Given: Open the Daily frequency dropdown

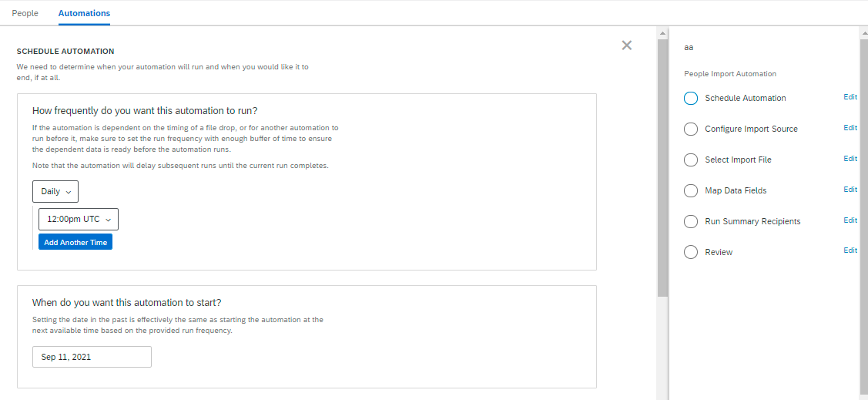Looking at the screenshot, I should coord(55,191).
